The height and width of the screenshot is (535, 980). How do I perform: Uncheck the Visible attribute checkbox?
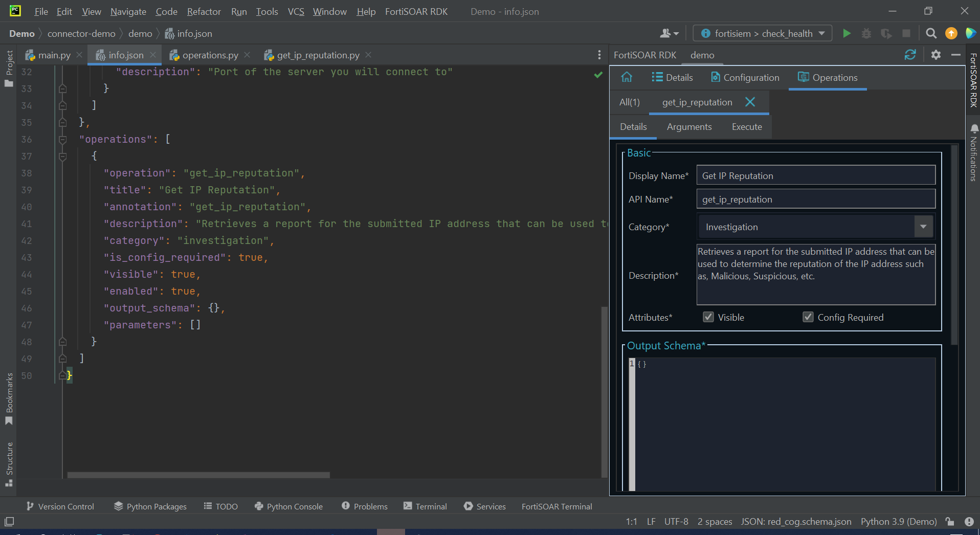[708, 317]
